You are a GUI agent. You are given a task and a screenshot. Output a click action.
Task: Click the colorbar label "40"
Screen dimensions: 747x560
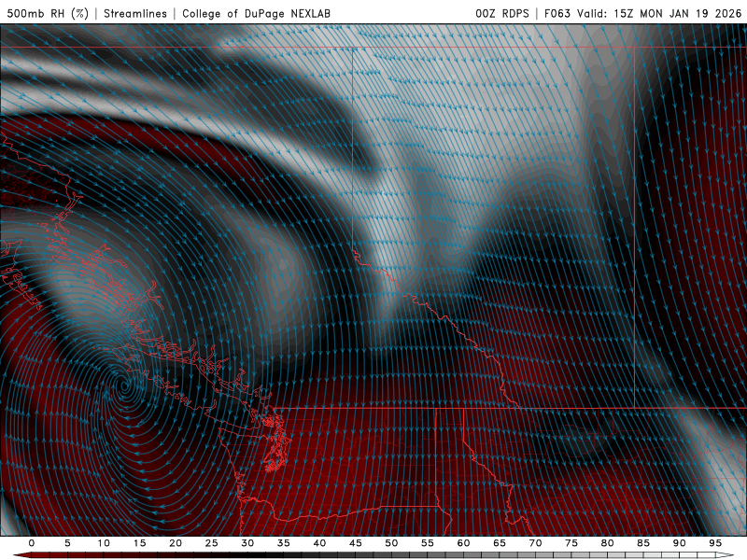point(319,543)
